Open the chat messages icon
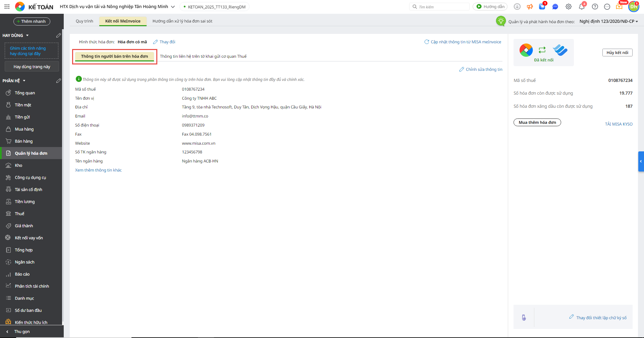The image size is (644, 338). point(555,7)
